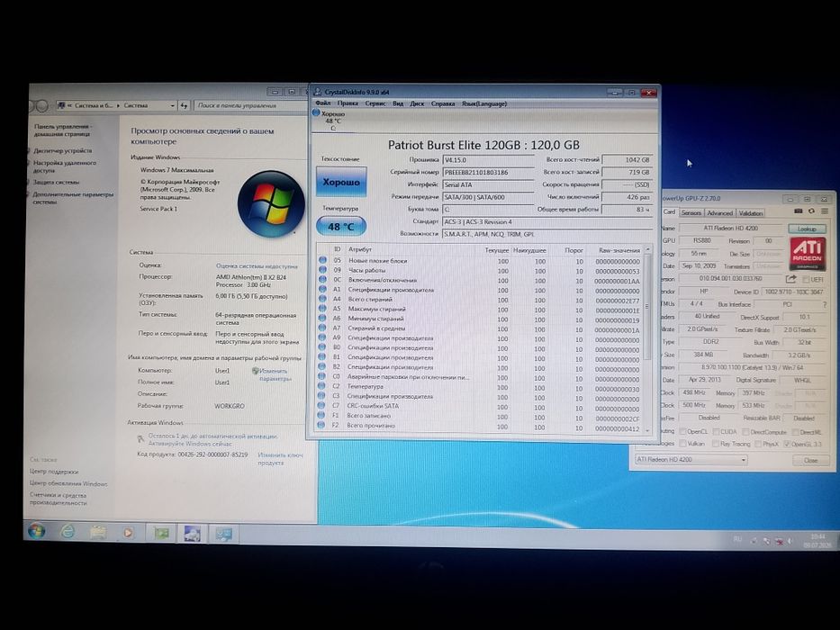Click status circle of attribute 05 Новые плохие блоки
This screenshot has width=840, height=630.
(322, 260)
